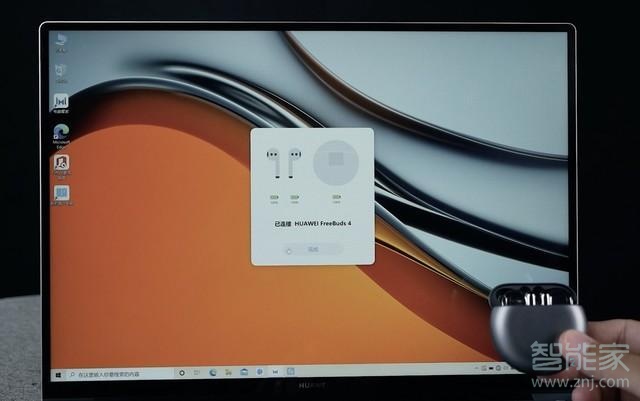Viewport: 640px width, 401px height.
Task: Open Microsoft Edge from the taskbar
Action: coord(213,373)
